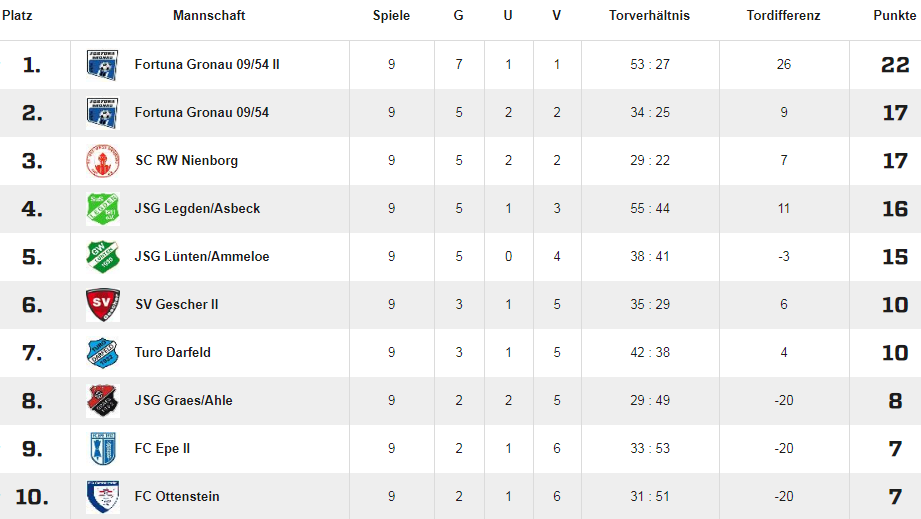Screen dimensions: 921x519
Task: Open the Fortuna Gronau 09/54 II team link
Action: coord(207,65)
